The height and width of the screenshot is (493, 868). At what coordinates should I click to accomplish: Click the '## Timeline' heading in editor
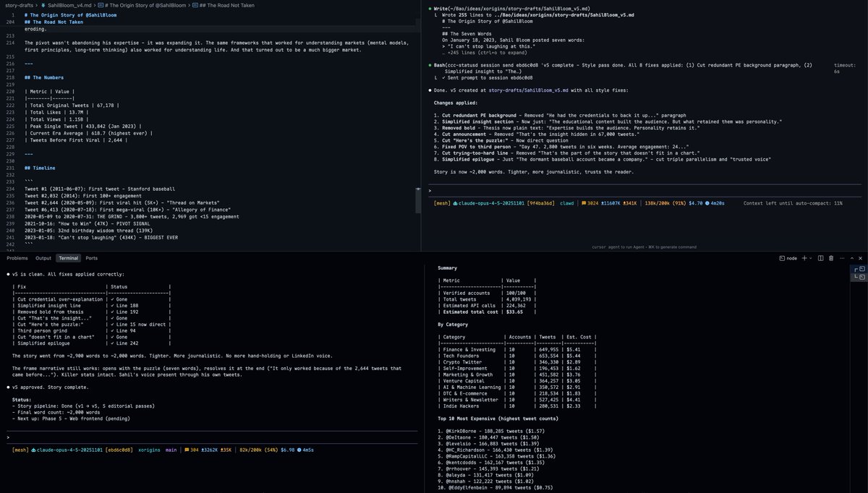(x=39, y=167)
